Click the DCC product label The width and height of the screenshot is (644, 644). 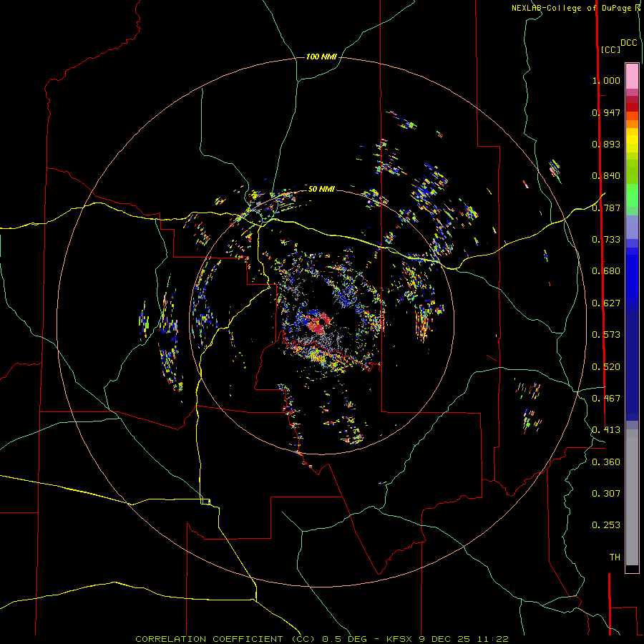[x=628, y=43]
